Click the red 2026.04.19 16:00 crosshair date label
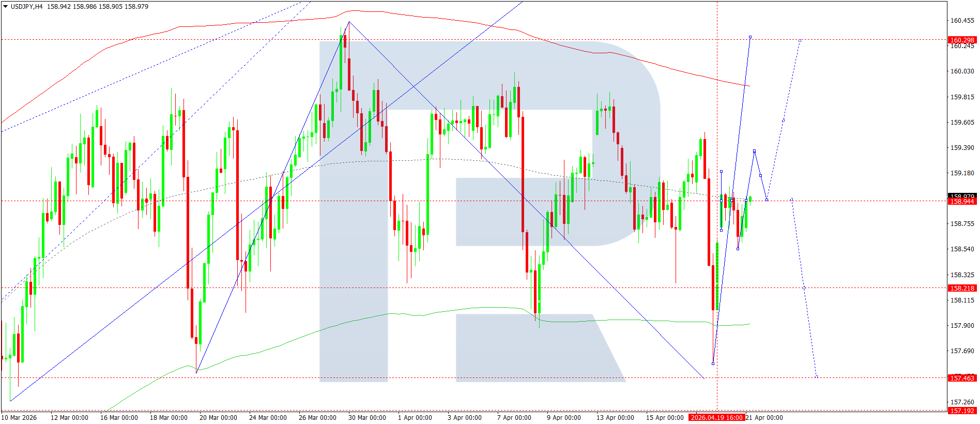980x424 pixels. [716, 417]
